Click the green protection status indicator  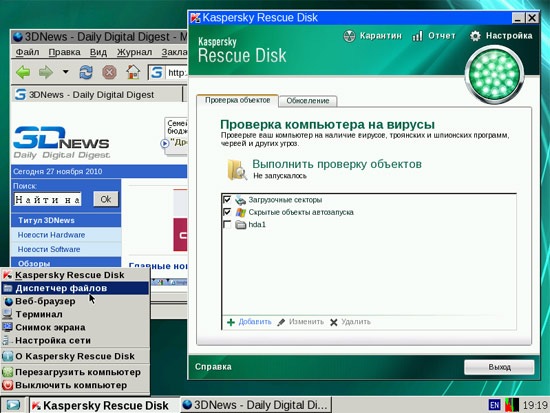[495, 75]
